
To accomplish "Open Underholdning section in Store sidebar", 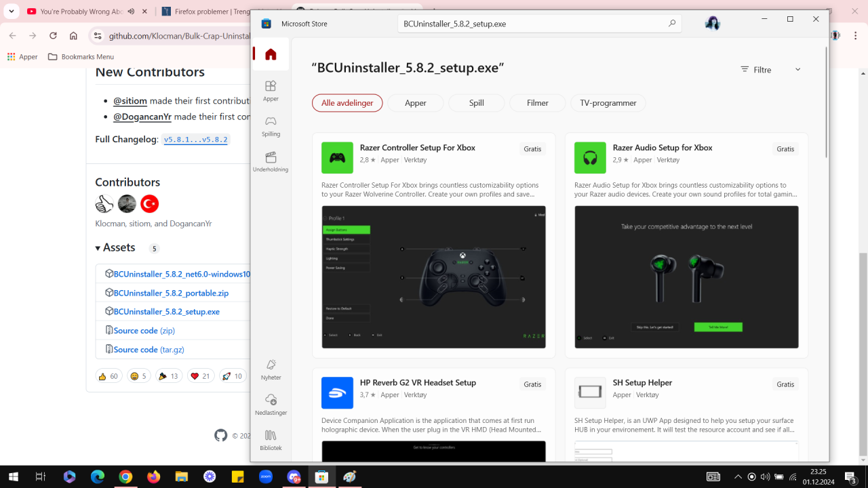I will tap(271, 161).
